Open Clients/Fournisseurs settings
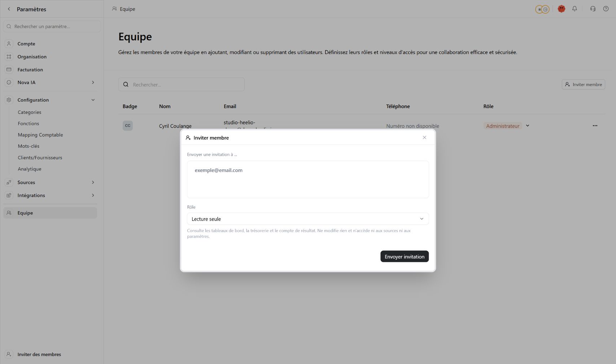 coord(40,157)
